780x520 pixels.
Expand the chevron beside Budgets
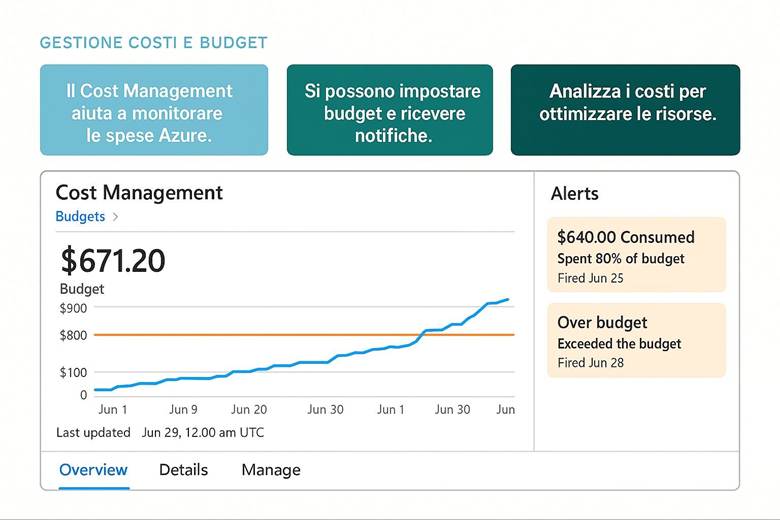(115, 216)
